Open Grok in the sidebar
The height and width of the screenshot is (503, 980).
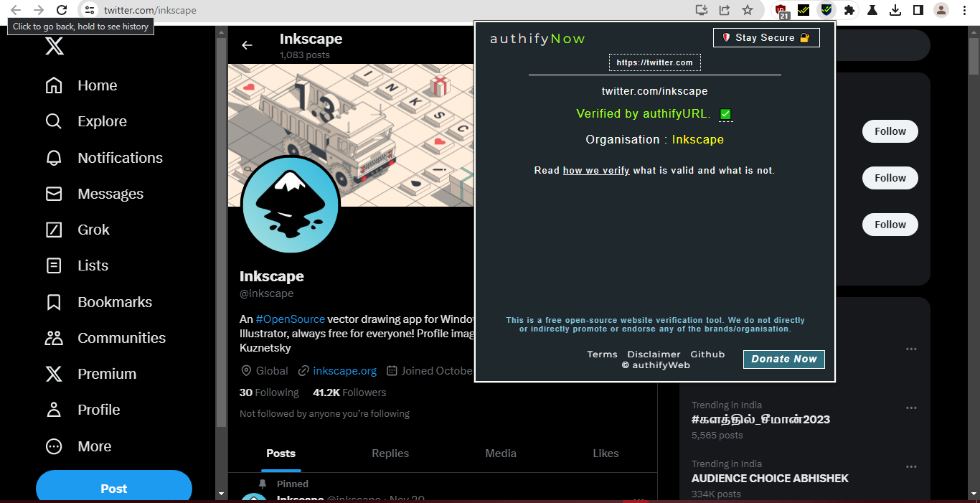click(77, 230)
